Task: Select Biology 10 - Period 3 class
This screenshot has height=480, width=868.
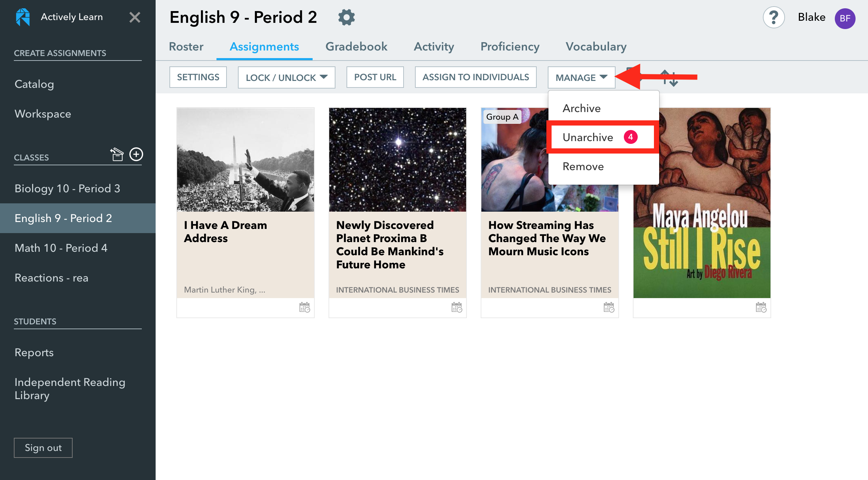Action: click(x=78, y=188)
